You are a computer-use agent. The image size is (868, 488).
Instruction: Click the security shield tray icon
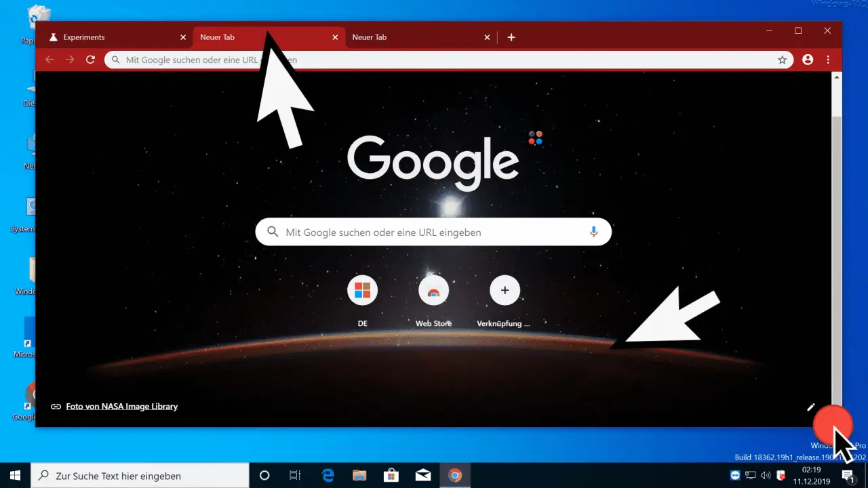781,476
